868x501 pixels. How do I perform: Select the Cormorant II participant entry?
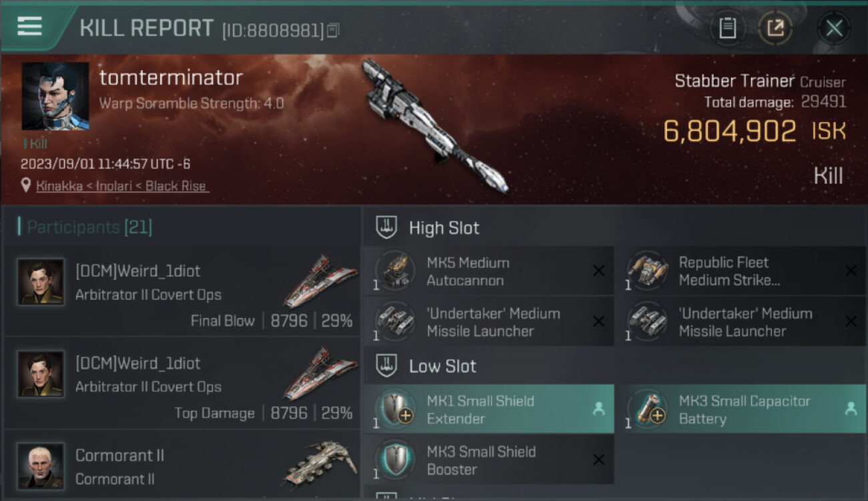(x=182, y=466)
